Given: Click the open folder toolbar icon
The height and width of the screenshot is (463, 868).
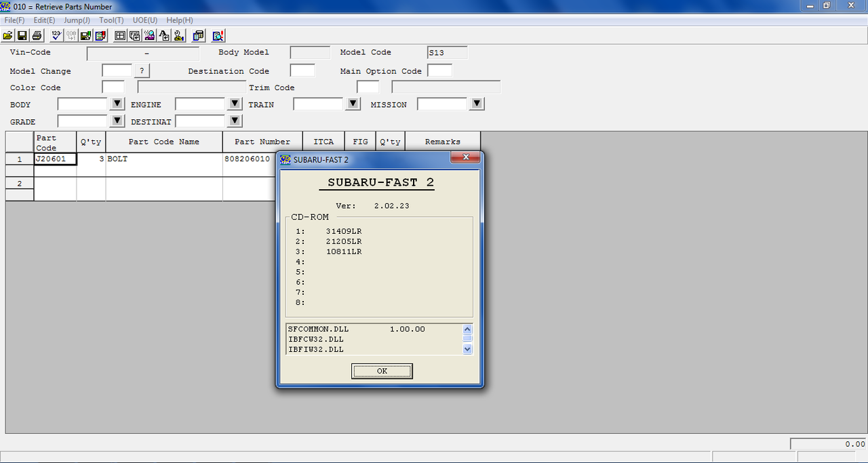Looking at the screenshot, I should 7,35.
